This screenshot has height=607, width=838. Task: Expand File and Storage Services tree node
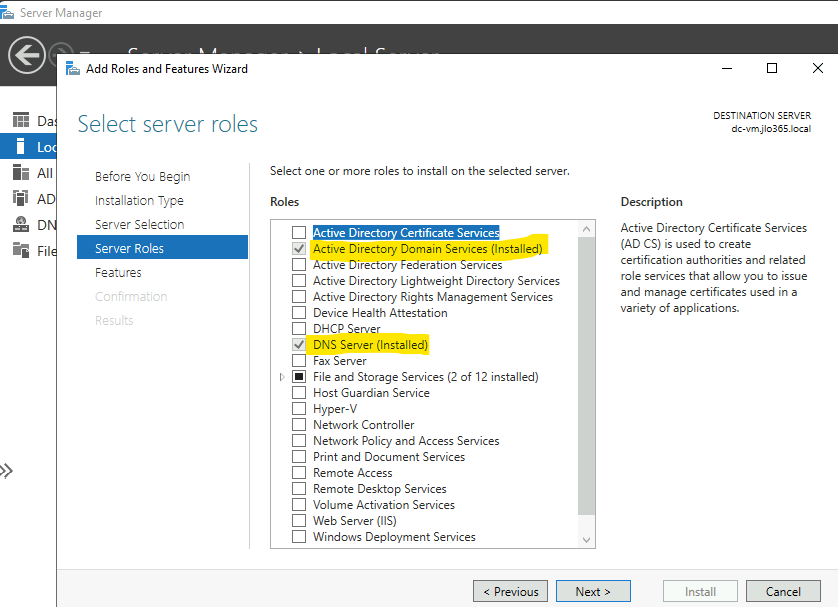point(282,377)
